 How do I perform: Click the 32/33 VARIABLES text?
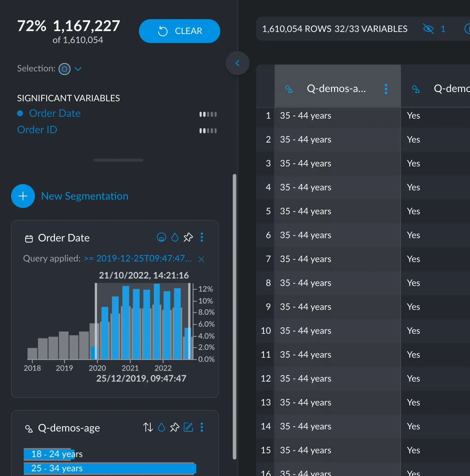click(371, 29)
